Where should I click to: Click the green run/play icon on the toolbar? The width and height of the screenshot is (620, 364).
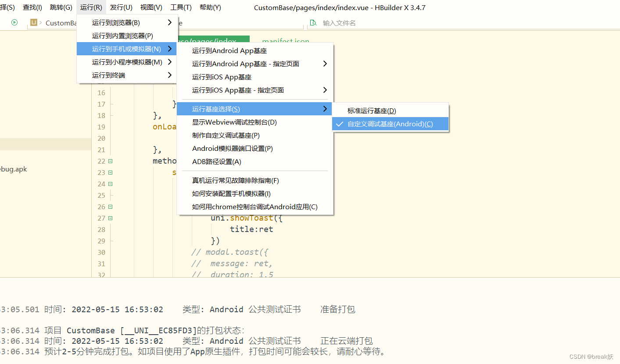pos(14,22)
